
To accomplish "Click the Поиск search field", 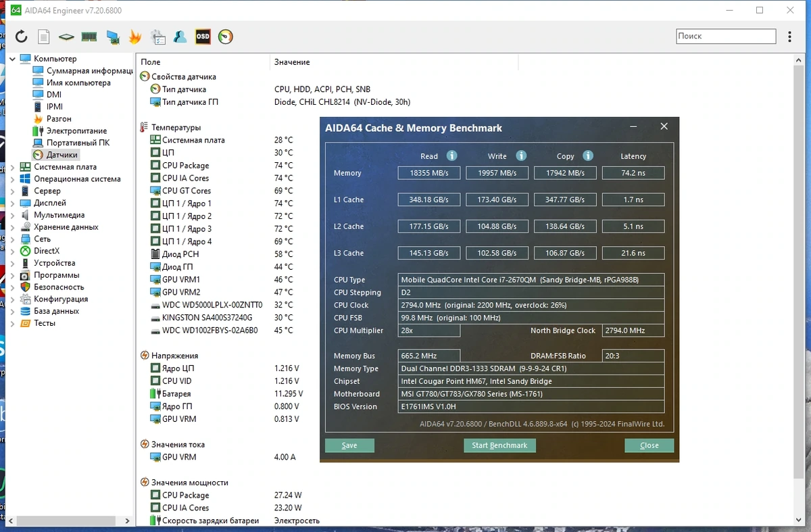I will point(726,37).
